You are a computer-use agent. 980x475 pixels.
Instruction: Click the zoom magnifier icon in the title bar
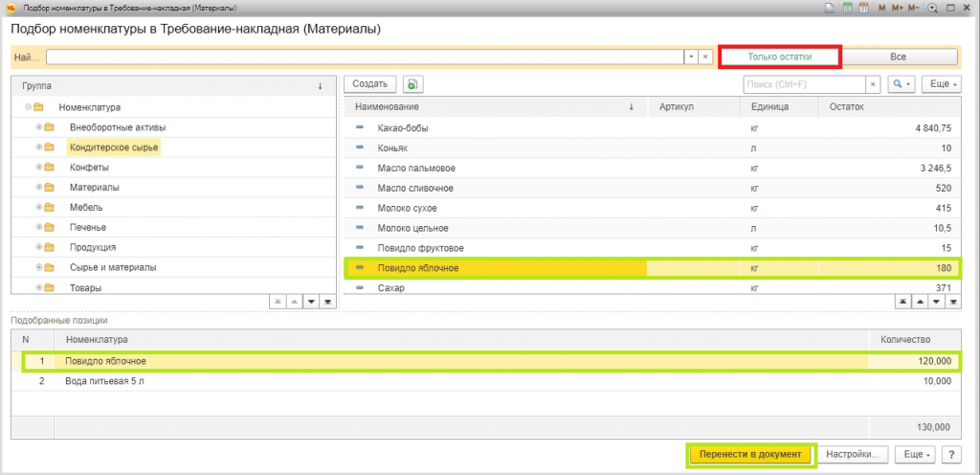932,8
